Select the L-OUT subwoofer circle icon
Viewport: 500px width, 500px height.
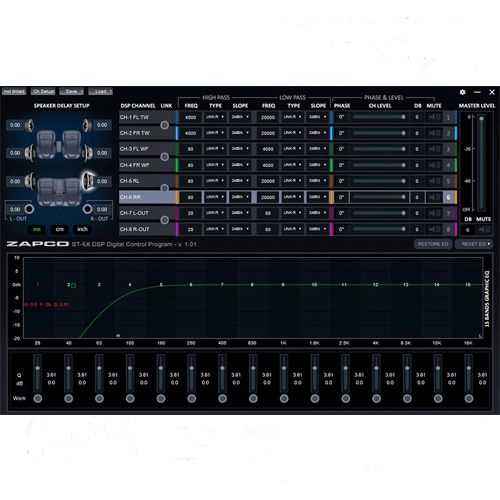coord(29,209)
